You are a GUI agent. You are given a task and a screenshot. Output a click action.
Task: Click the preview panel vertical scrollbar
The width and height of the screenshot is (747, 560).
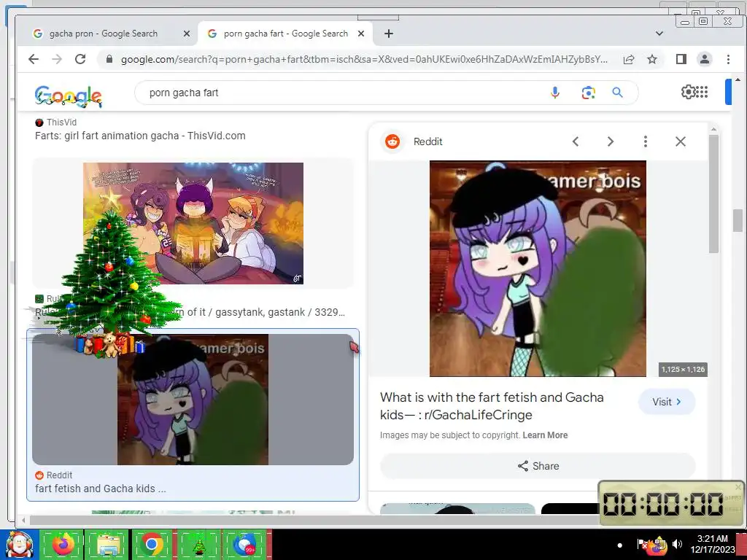(713, 193)
